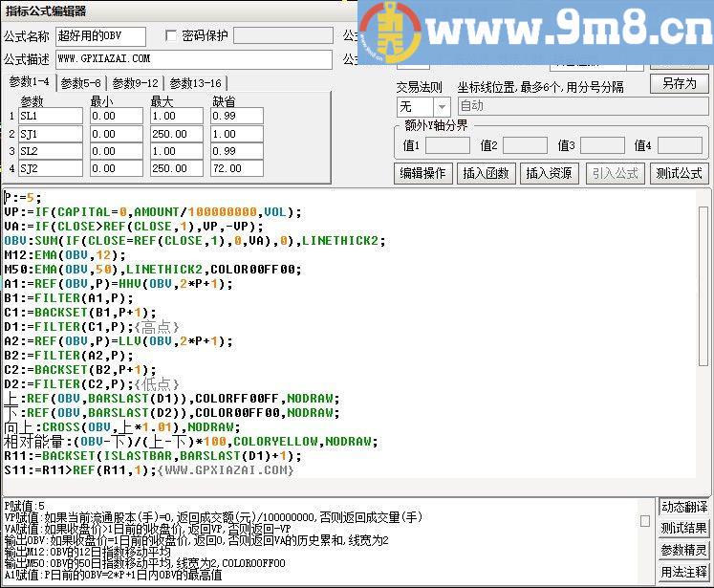Viewport: 714px width, 588px height.
Task: Click the 插入资源 button
Action: 549,173
